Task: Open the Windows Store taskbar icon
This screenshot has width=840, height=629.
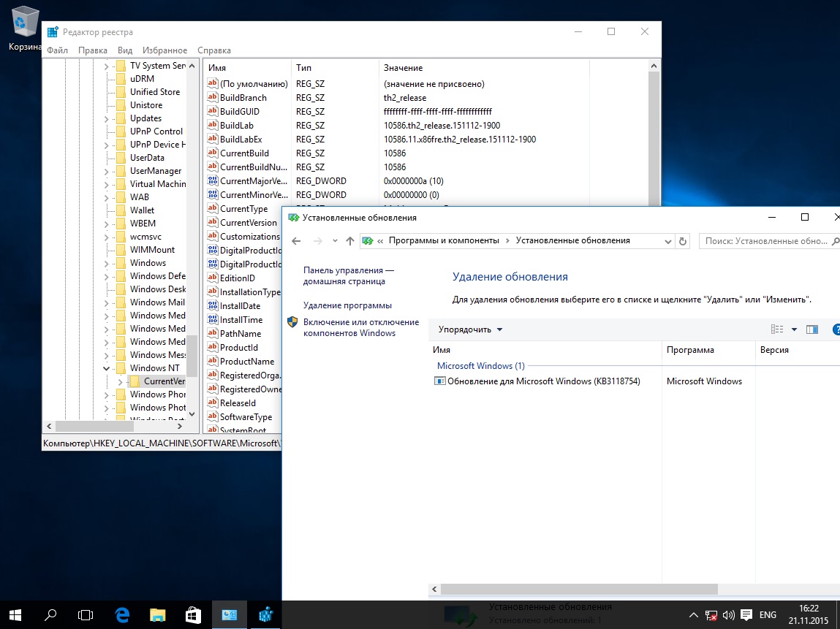Action: point(194,615)
